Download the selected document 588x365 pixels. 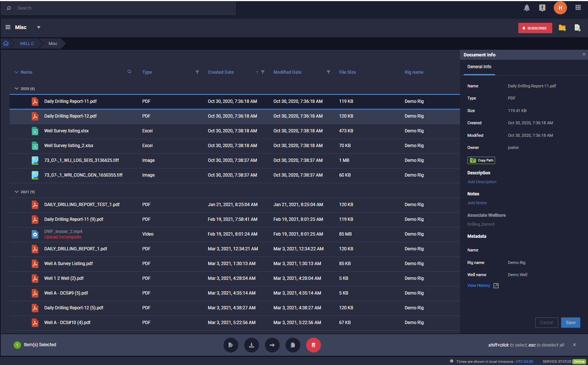[x=251, y=345]
